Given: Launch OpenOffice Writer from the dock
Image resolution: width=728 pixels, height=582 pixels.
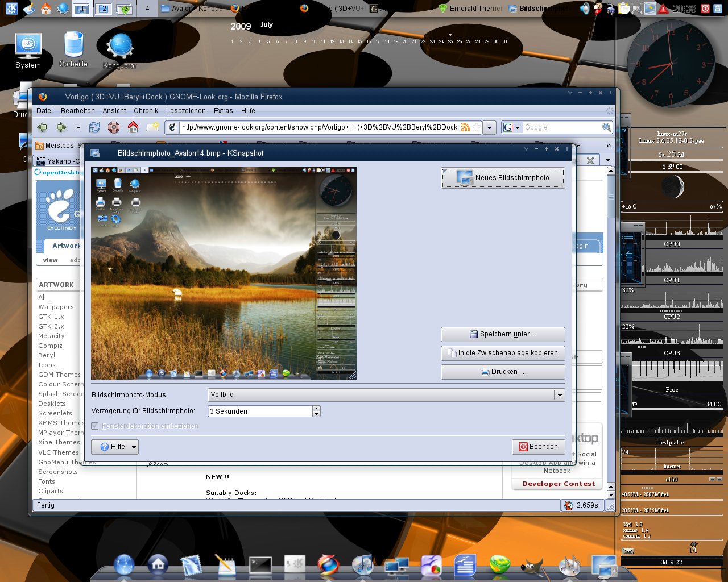Looking at the screenshot, I should point(465,566).
